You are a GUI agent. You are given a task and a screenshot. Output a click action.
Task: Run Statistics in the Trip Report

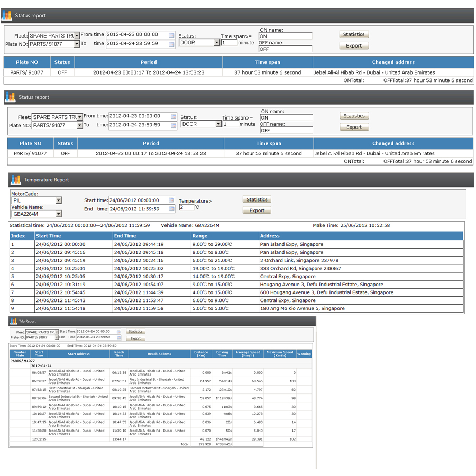(x=136, y=331)
